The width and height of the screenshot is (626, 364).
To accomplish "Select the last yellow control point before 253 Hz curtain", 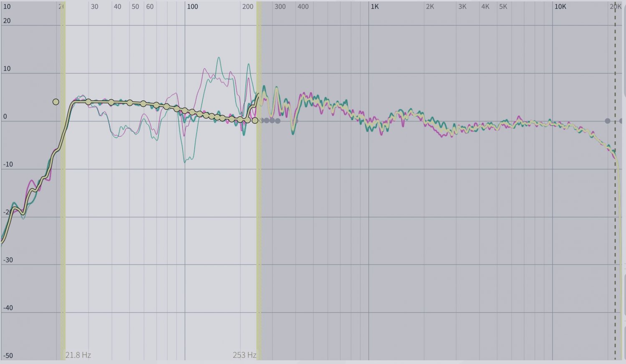I will coord(255,120).
